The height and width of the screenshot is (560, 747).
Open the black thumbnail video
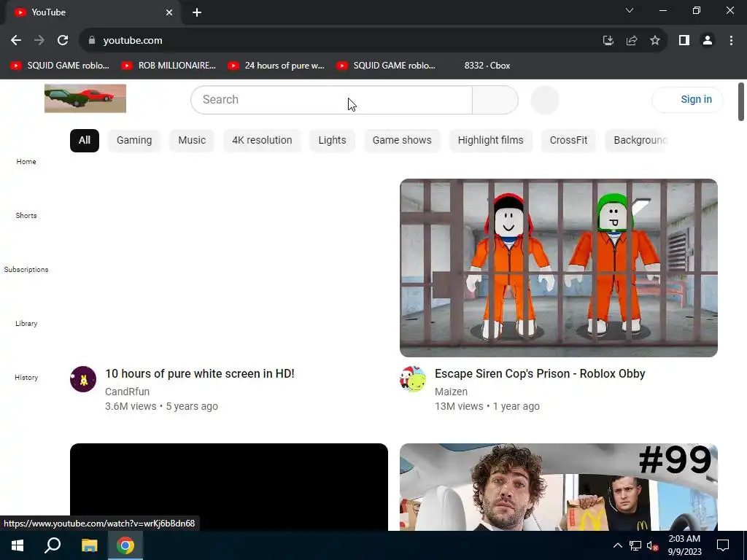point(228,486)
